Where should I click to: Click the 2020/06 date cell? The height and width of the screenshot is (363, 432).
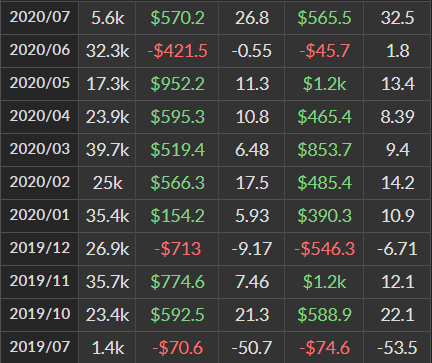40,50
